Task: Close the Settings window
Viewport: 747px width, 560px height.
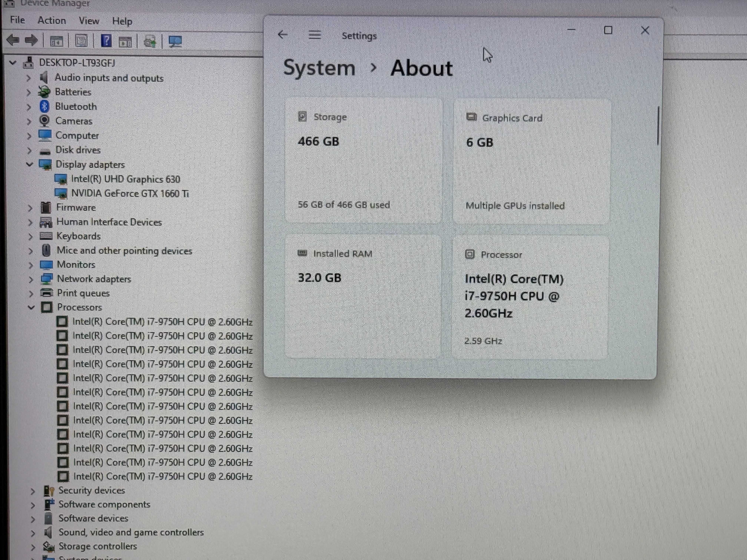Action: coord(645,30)
